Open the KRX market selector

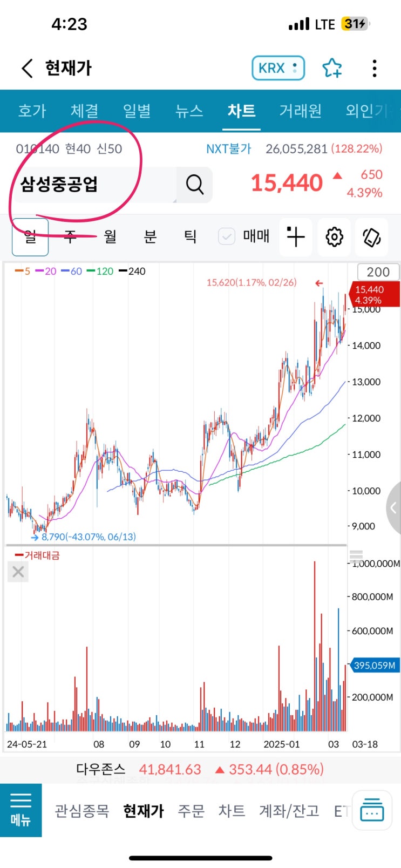tap(278, 68)
